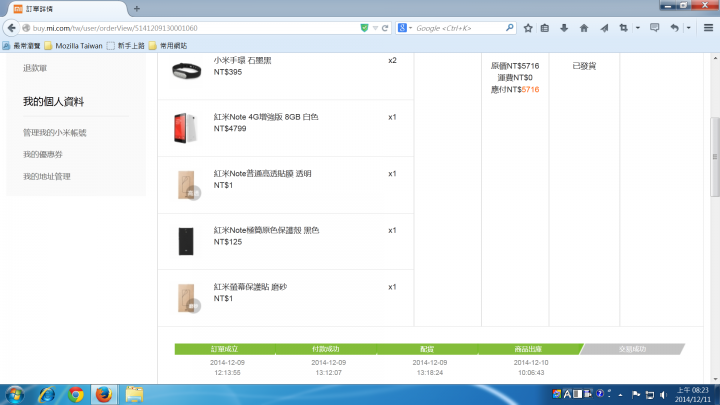The width and height of the screenshot is (720, 405).
Task: Open 紅米Note普通高透貼膜 透明 link
Action: 263,174
